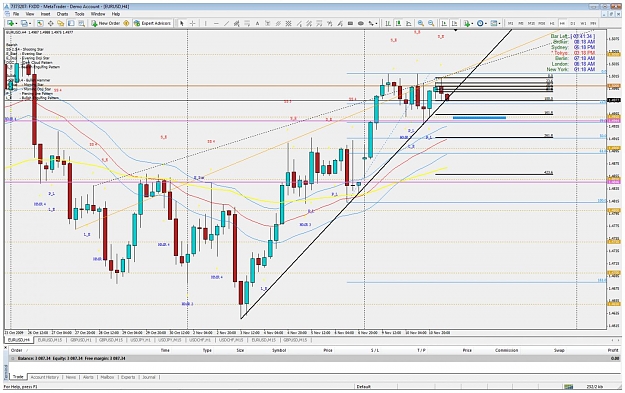The width and height of the screenshot is (625, 393).
Task: Switch chart to Candlesticks style
Action: [x=398, y=24]
